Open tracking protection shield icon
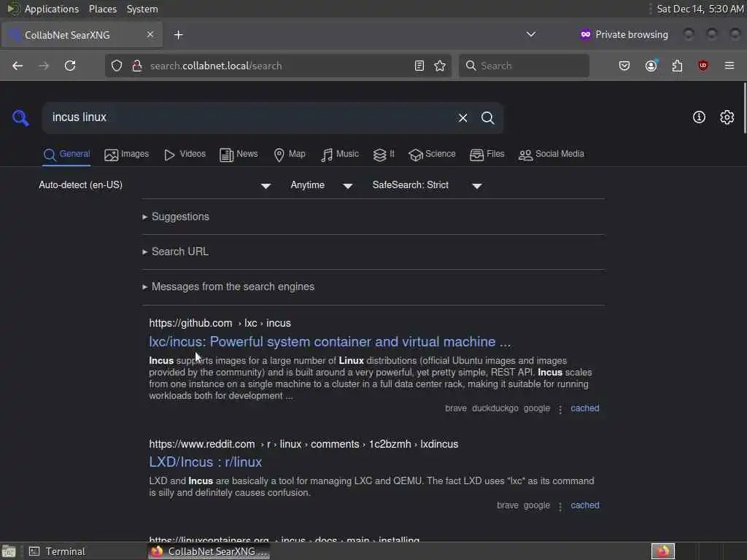The image size is (747, 560). (x=117, y=66)
